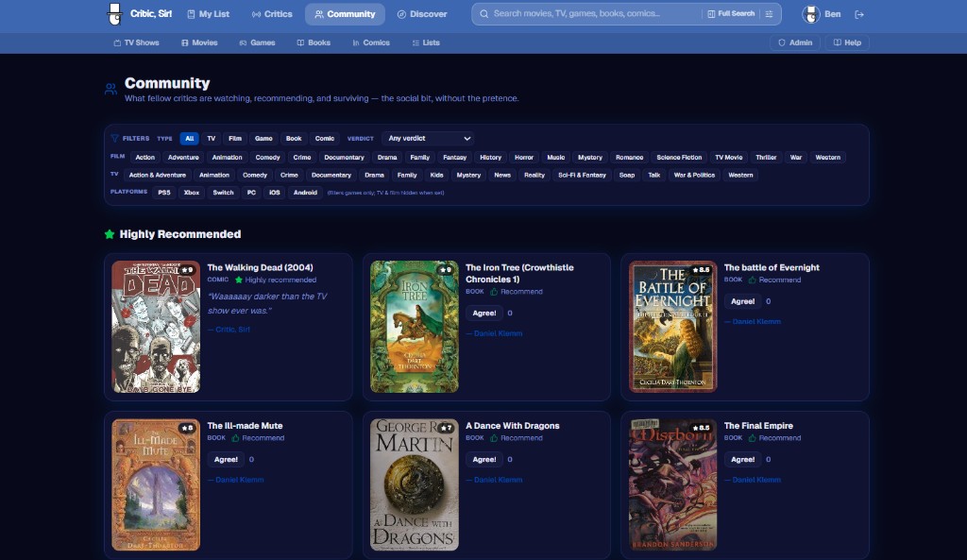Click Ben's profile avatar

810,14
